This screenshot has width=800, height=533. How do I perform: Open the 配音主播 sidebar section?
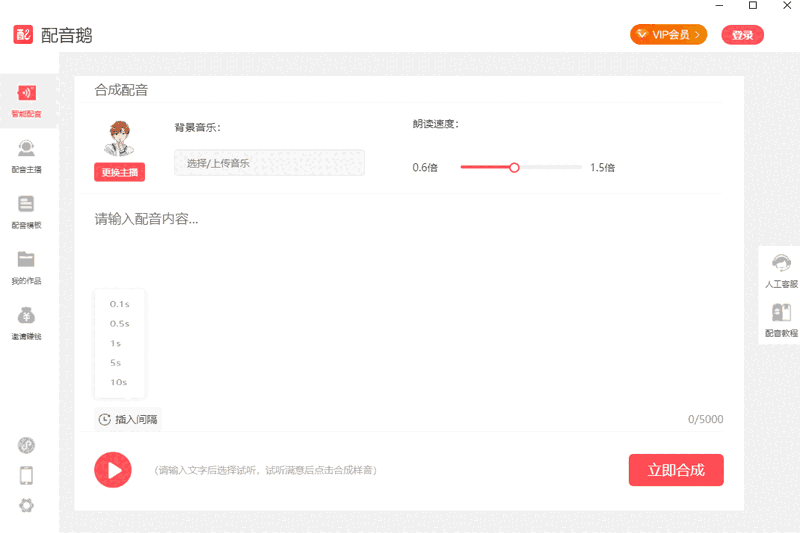click(27, 157)
